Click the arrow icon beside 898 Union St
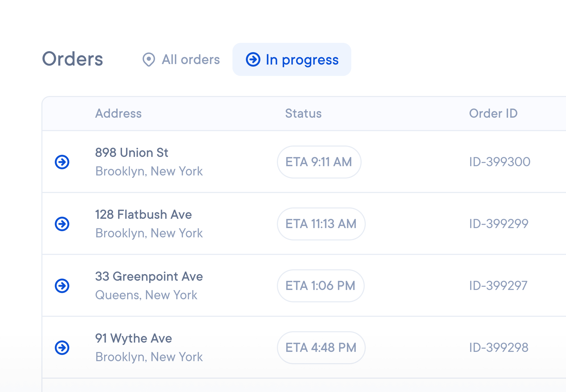 click(62, 162)
